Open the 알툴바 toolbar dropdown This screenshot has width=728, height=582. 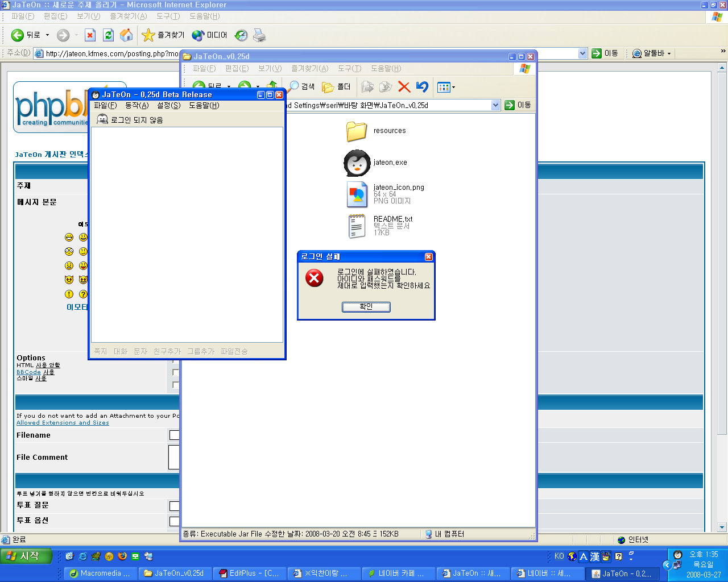[x=669, y=53]
